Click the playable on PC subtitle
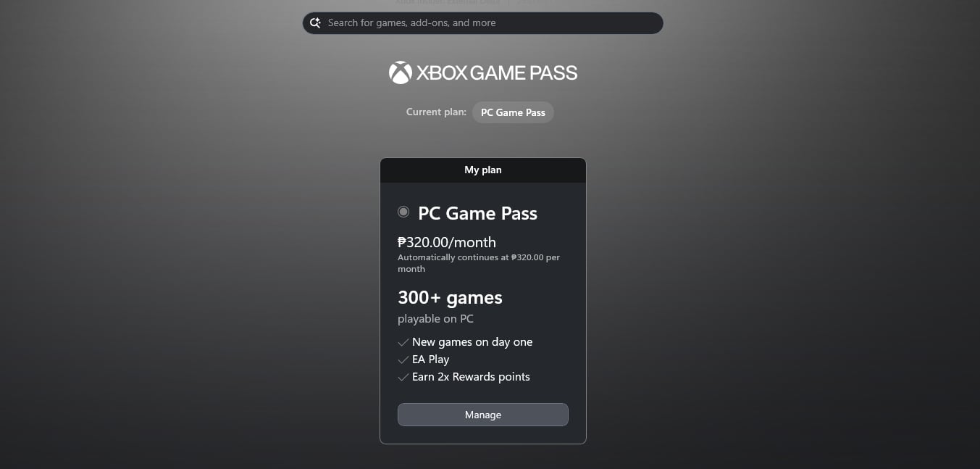Viewport: 980px width, 469px height. pos(435,319)
